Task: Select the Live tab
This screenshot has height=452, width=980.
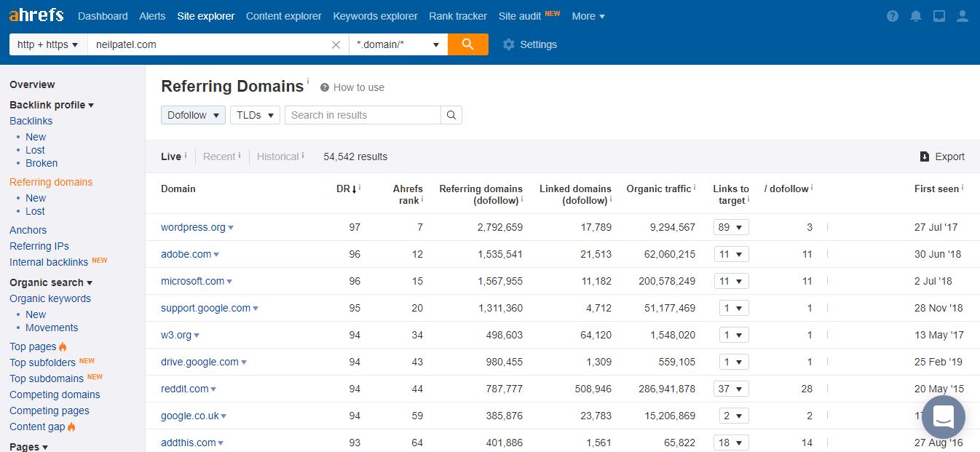Action: coord(171,156)
